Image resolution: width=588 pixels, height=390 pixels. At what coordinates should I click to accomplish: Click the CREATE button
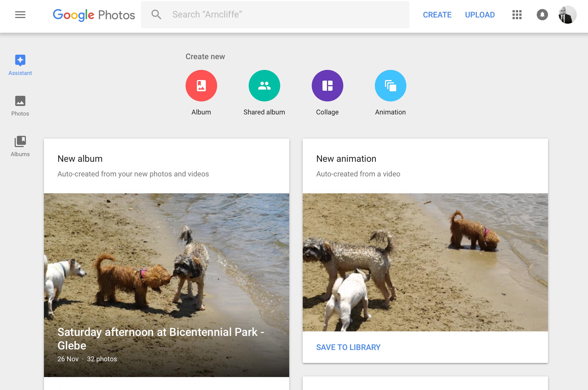437,15
